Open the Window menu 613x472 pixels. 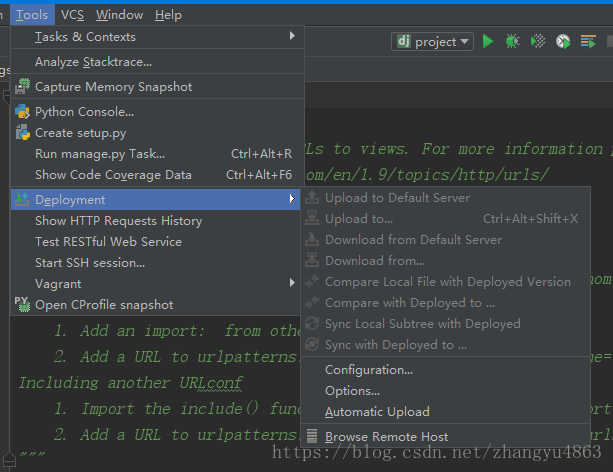tap(119, 15)
